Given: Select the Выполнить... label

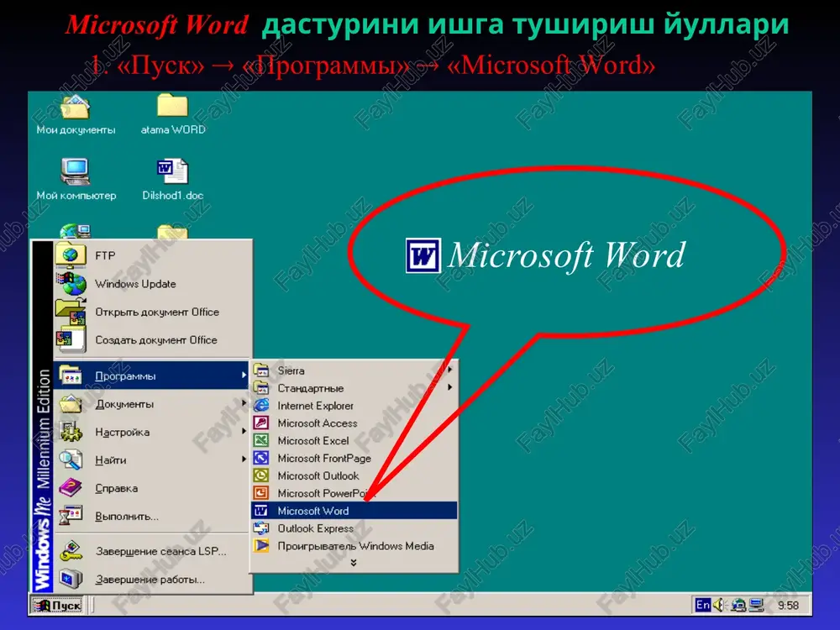Looking at the screenshot, I should tap(127, 517).
